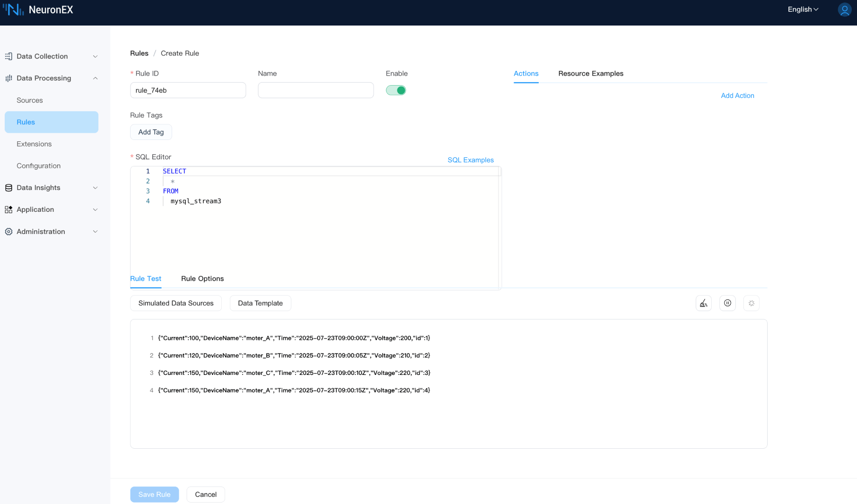Click the Name input field

[x=315, y=90]
